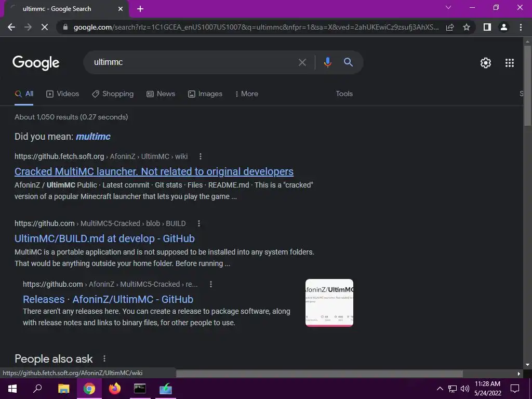Open the search Tools button

click(x=344, y=94)
